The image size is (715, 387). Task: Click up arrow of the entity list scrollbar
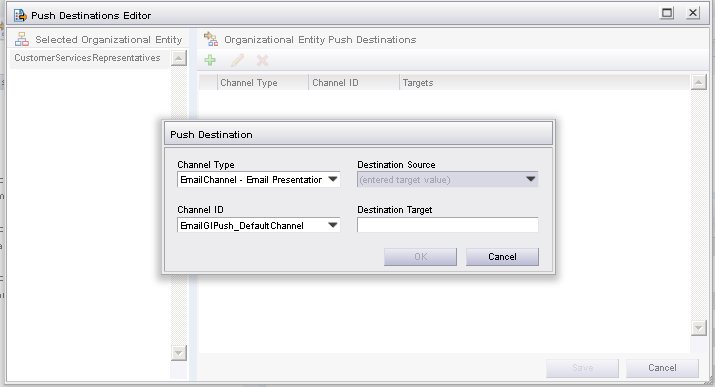[x=179, y=58]
